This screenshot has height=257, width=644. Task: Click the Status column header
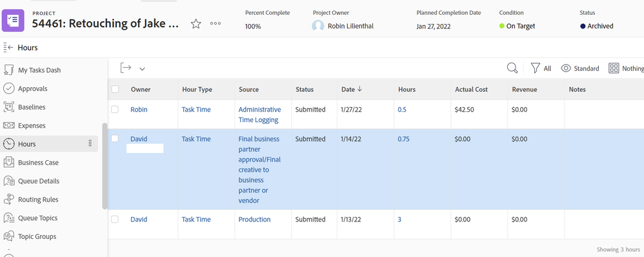tap(305, 89)
